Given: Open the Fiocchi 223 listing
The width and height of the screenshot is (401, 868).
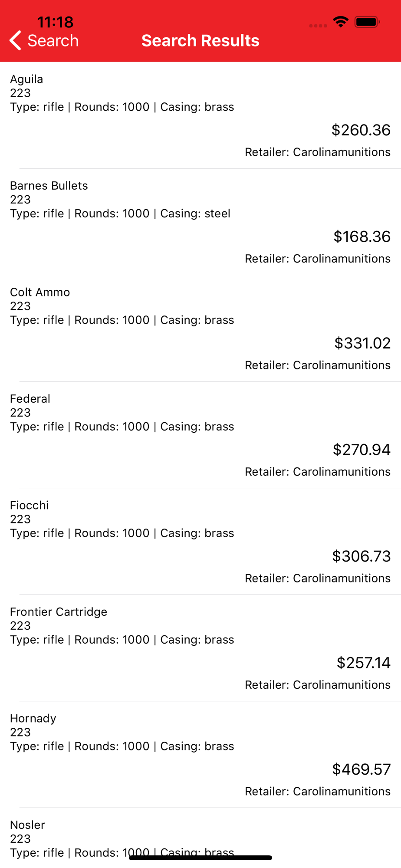Looking at the screenshot, I should (200, 541).
